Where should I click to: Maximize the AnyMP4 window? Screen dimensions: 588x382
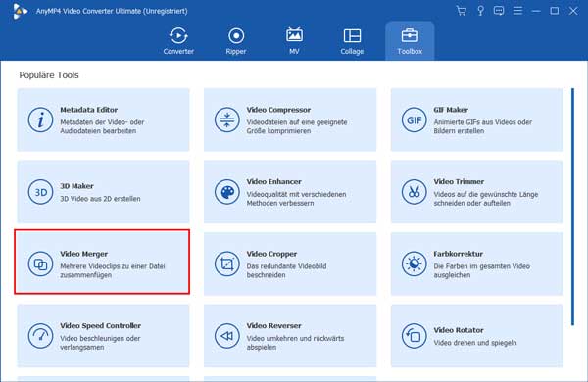(x=555, y=11)
